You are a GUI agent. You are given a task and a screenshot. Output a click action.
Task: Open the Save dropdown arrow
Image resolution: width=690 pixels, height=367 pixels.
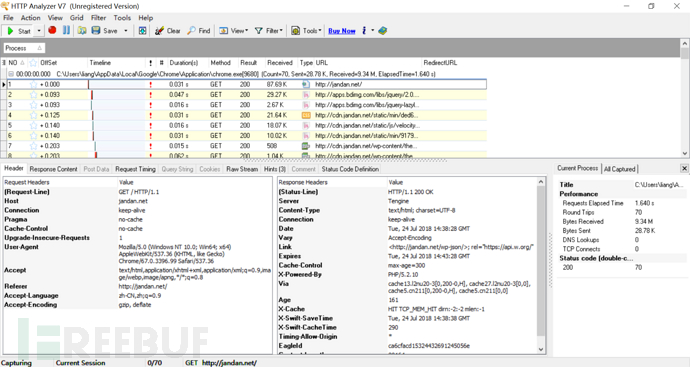pos(125,31)
